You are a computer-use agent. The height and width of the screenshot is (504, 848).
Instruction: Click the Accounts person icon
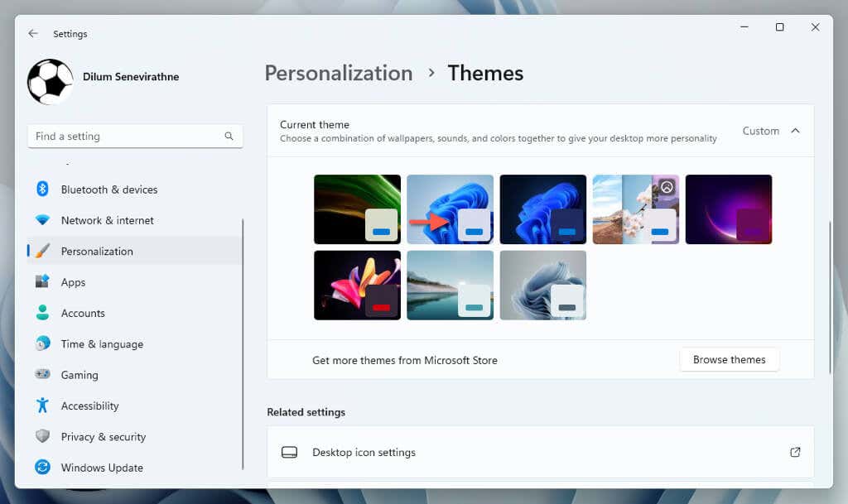(x=42, y=313)
